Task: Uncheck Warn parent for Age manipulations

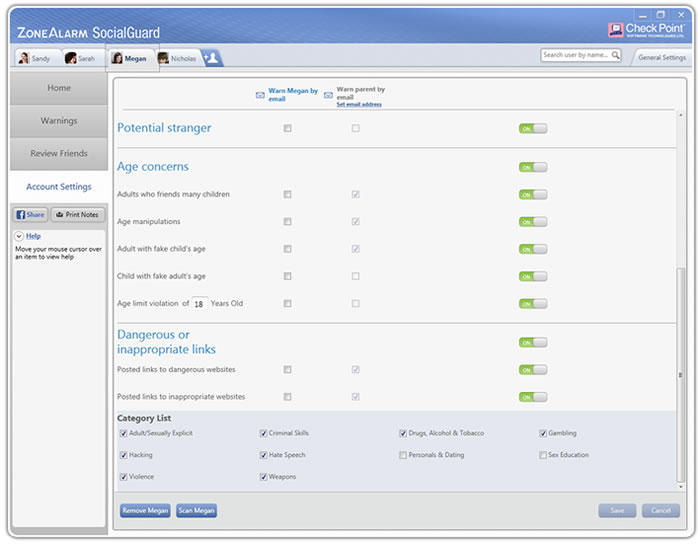Action: [x=355, y=222]
